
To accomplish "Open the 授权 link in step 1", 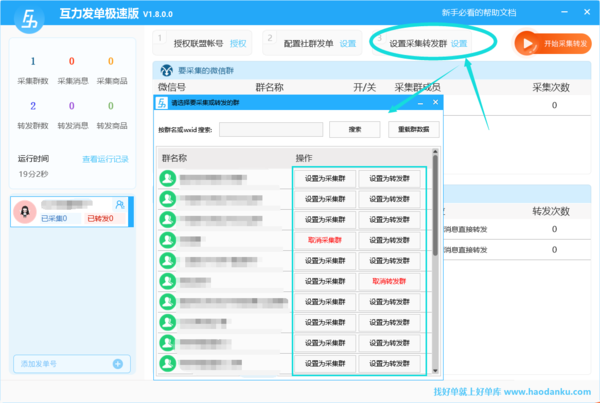I will click(x=237, y=43).
